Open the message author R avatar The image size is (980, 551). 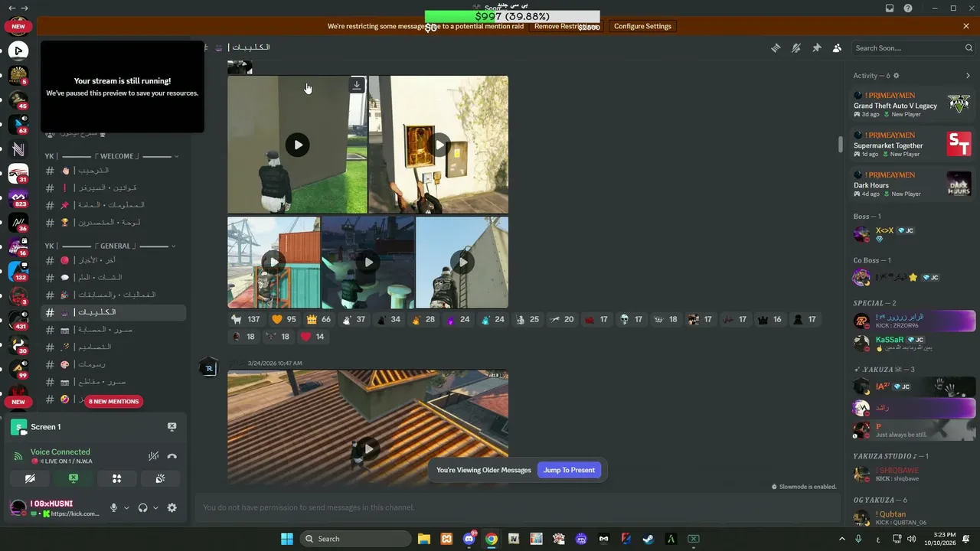(209, 368)
